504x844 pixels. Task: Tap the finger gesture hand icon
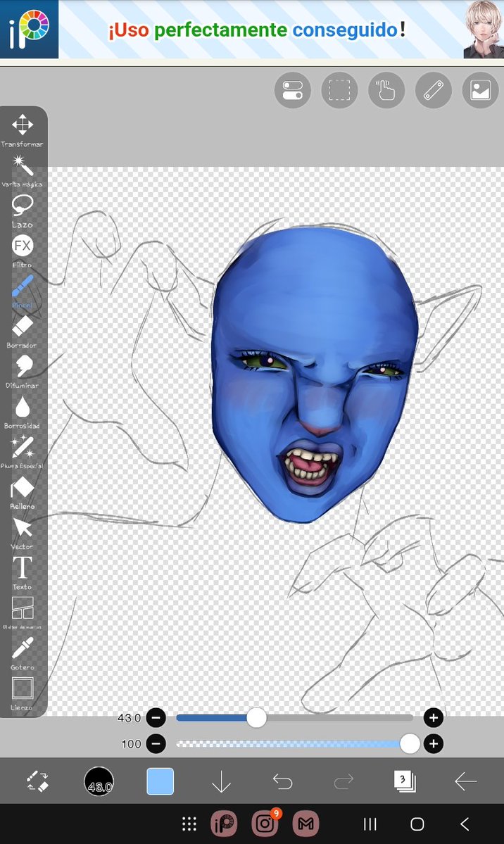coord(386,90)
